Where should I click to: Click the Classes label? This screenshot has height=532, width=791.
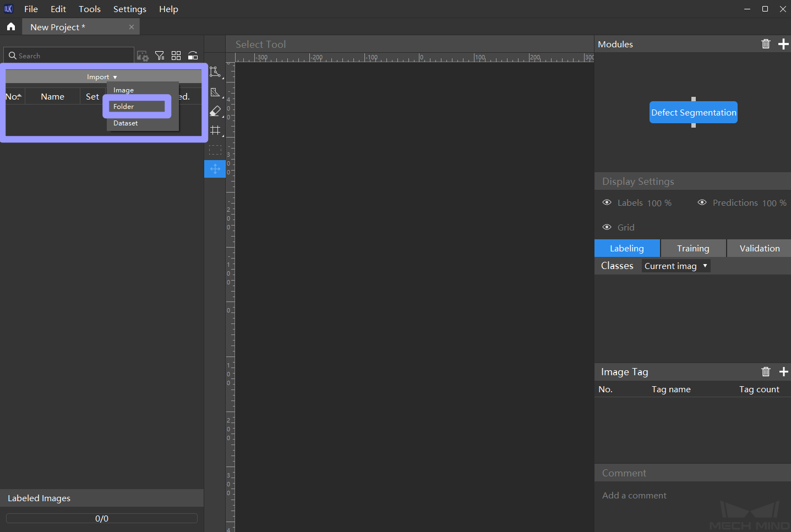pyautogui.click(x=617, y=266)
